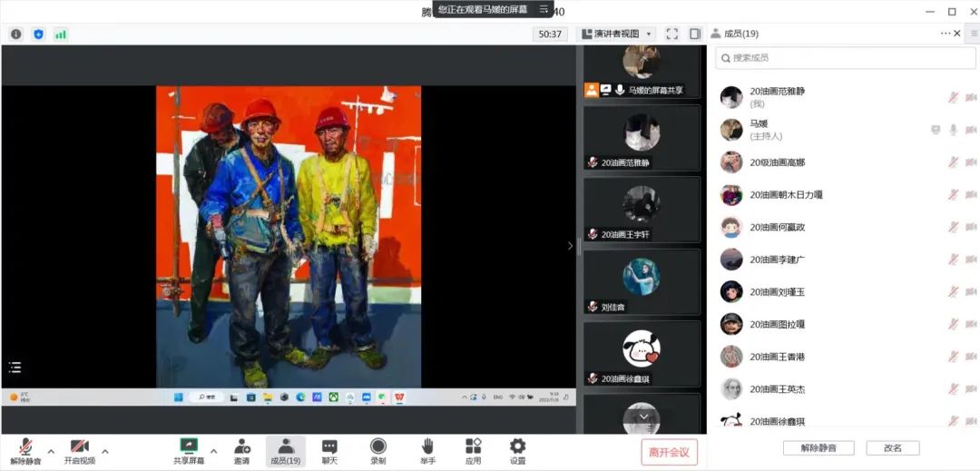Toggle the 成员(19) toolbar button
The width and height of the screenshot is (980, 471).
click(x=286, y=452)
